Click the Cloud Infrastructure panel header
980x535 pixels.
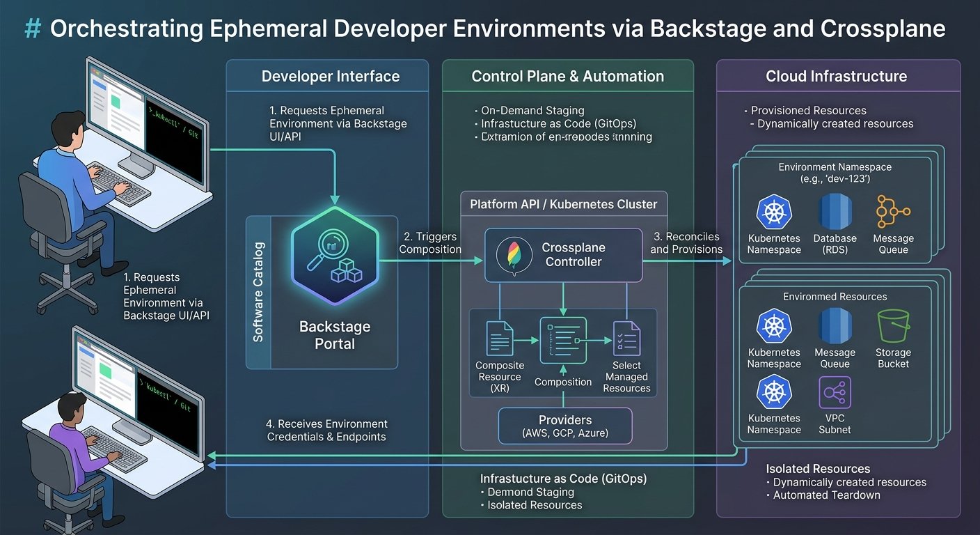pos(836,77)
